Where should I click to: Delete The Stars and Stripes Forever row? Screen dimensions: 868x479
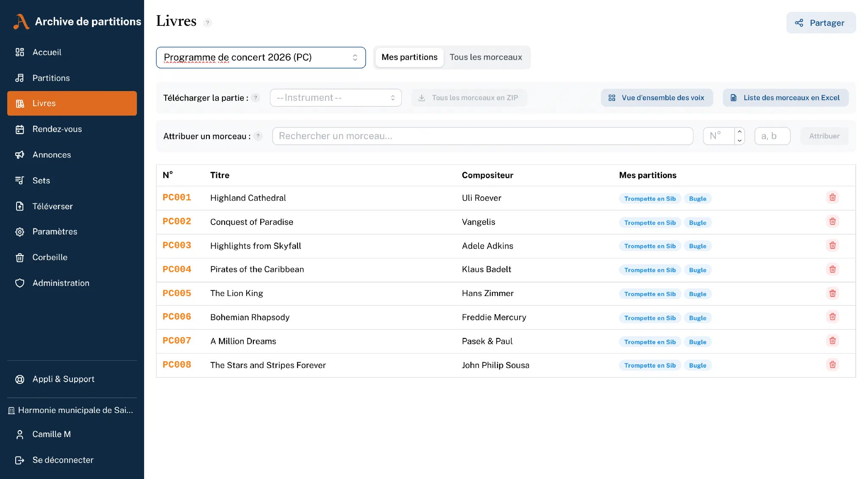click(832, 365)
